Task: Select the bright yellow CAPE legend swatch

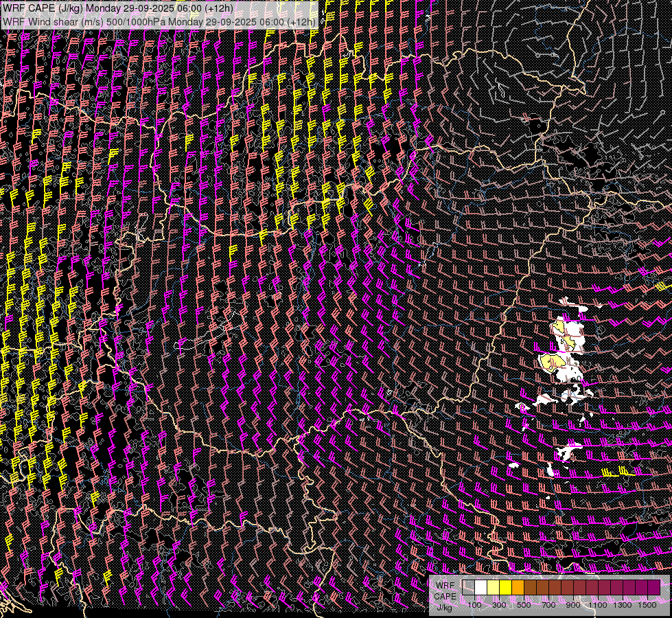Action: click(505, 587)
